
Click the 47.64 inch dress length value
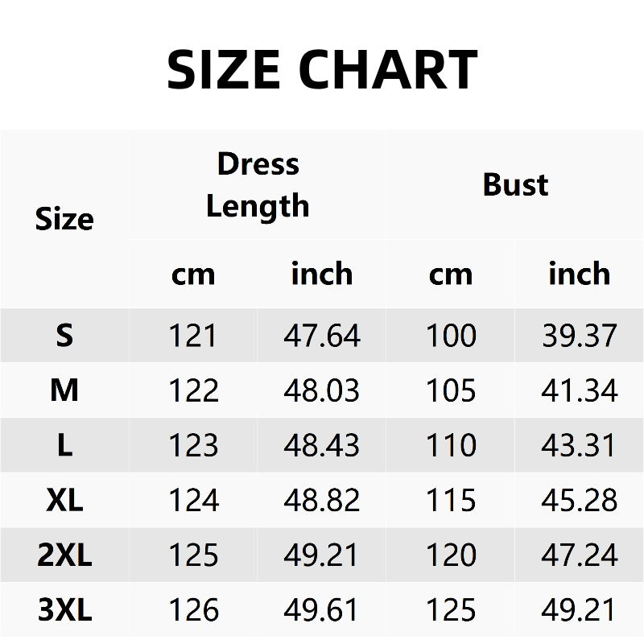[x=322, y=335]
